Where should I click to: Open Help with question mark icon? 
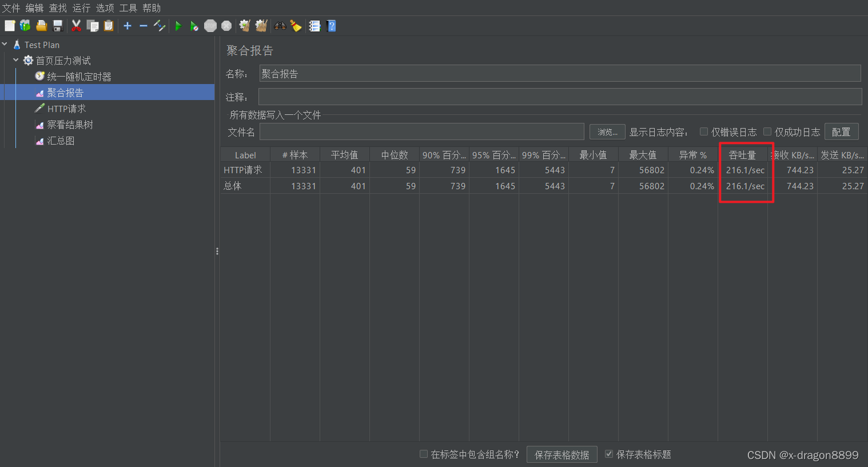click(331, 26)
